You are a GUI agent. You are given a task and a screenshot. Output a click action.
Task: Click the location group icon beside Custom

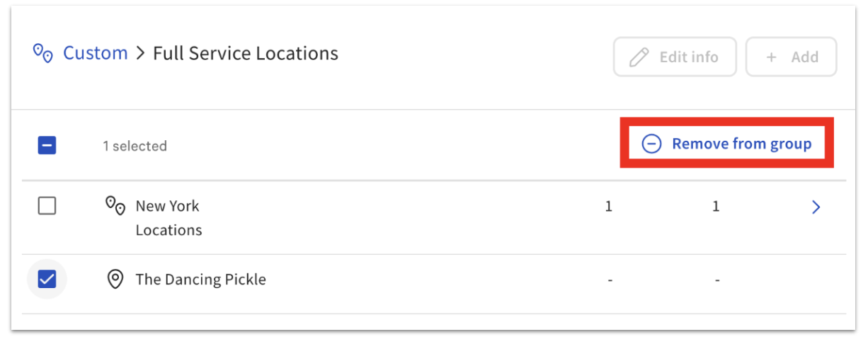[x=43, y=53]
